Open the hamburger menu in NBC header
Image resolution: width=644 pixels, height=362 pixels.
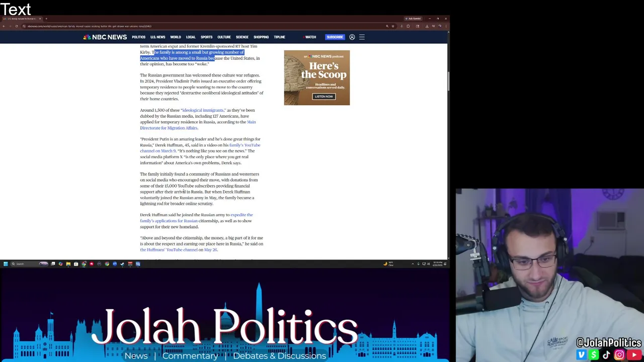pos(362,37)
